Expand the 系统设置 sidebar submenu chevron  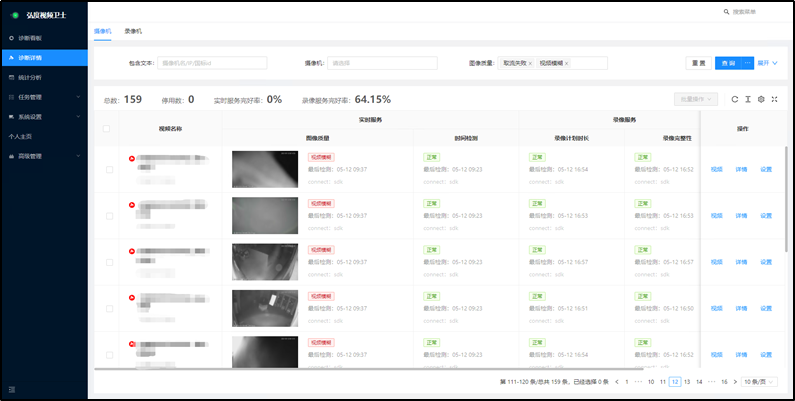79,117
